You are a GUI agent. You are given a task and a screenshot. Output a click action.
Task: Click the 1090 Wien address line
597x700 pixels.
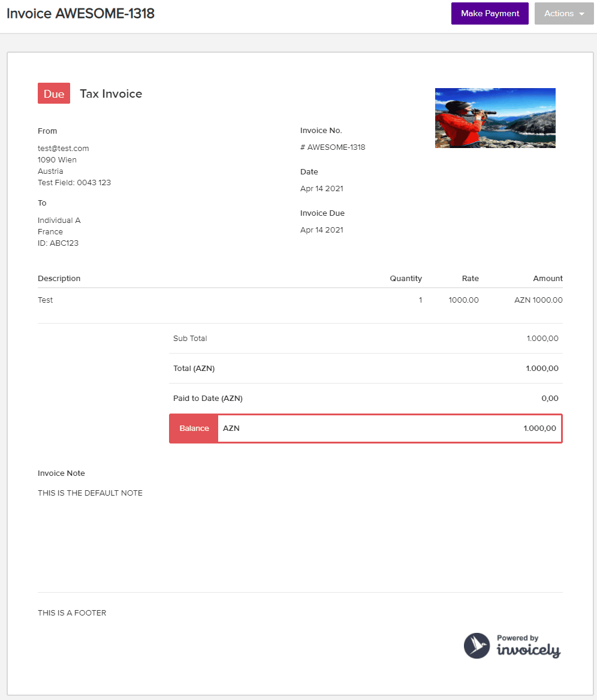pyautogui.click(x=57, y=160)
